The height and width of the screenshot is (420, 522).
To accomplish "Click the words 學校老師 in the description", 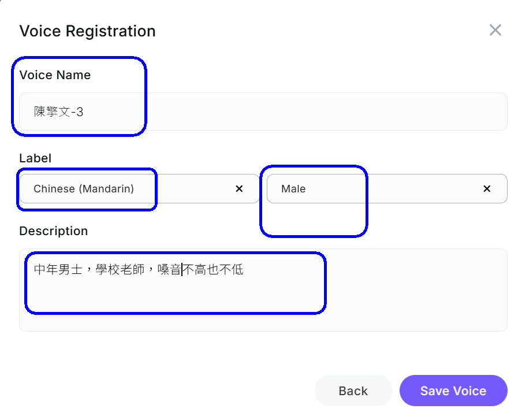I will pos(120,270).
